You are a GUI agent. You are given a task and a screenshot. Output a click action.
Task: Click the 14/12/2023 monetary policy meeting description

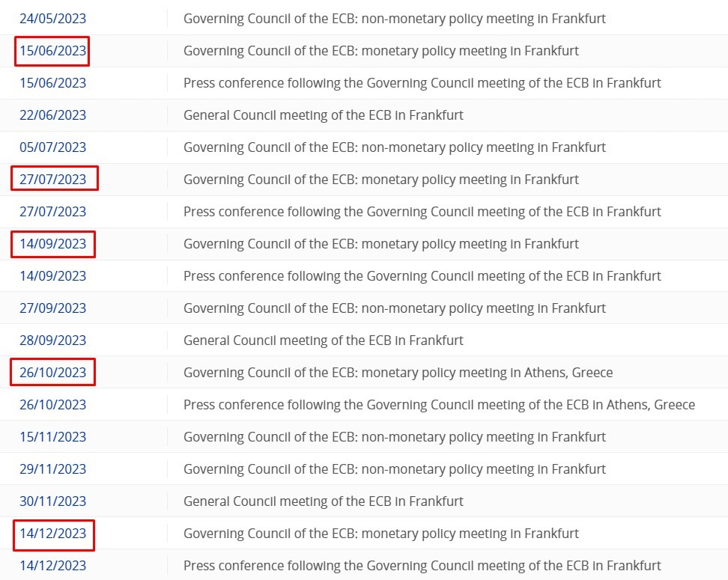(x=381, y=533)
